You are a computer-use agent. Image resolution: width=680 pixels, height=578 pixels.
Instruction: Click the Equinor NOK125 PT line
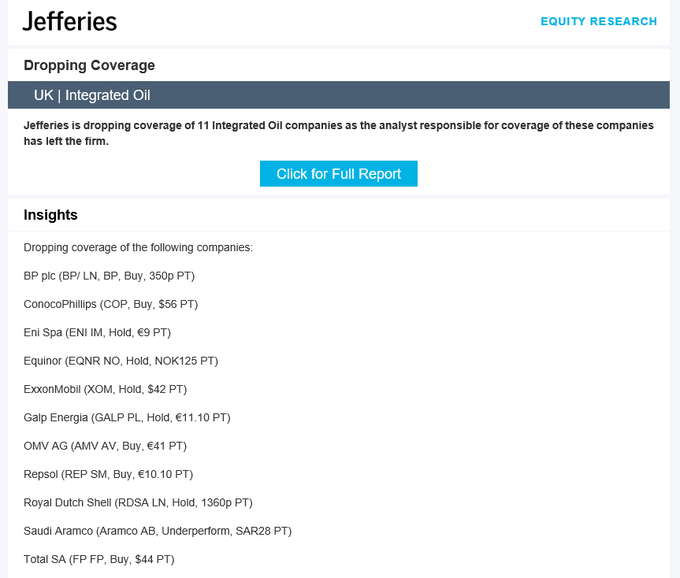click(121, 361)
